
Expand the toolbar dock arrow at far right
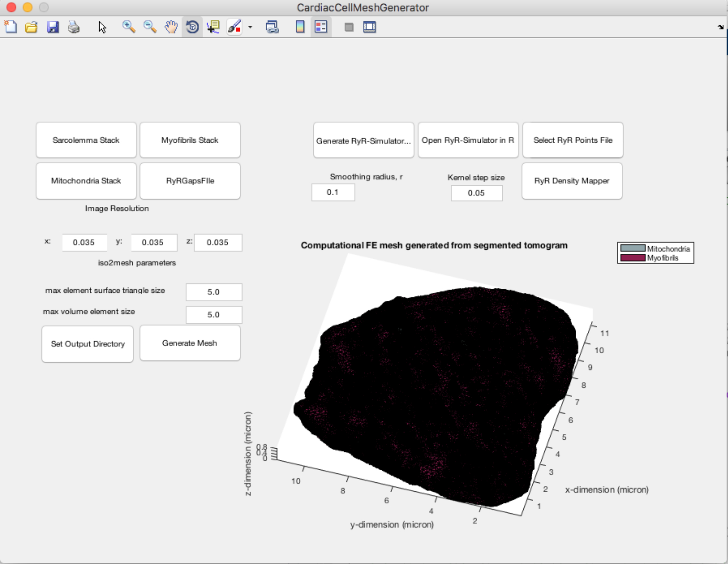(720, 27)
